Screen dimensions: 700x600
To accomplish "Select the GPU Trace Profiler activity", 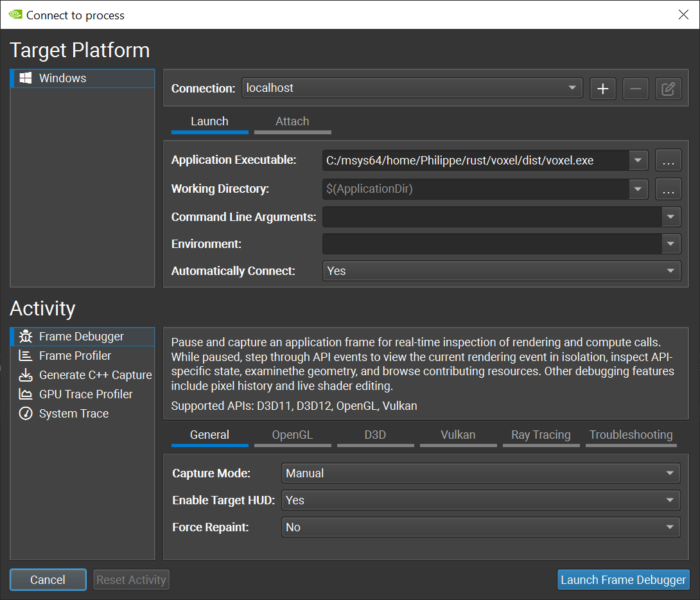I will [83, 394].
